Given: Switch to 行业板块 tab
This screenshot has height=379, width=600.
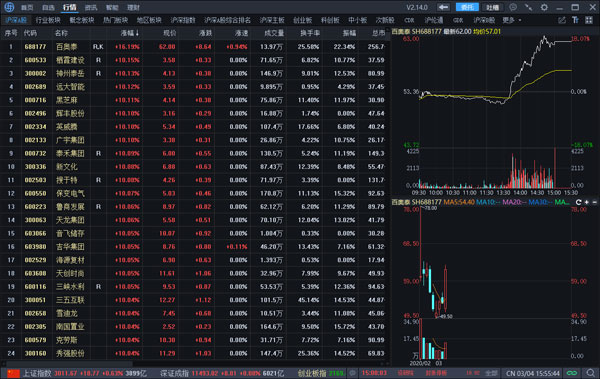Looking at the screenshot, I should pyautogui.click(x=48, y=20).
